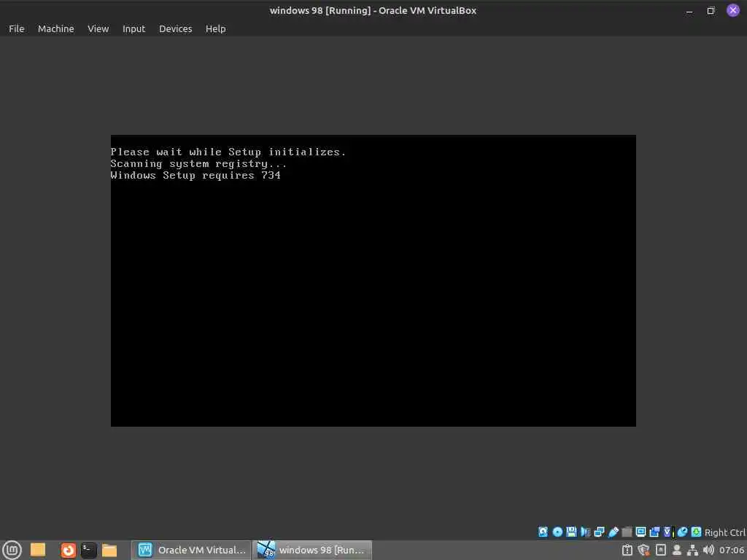This screenshot has height=560, width=747.
Task: Click the clipboard notification tray icon
Action: tap(627, 550)
